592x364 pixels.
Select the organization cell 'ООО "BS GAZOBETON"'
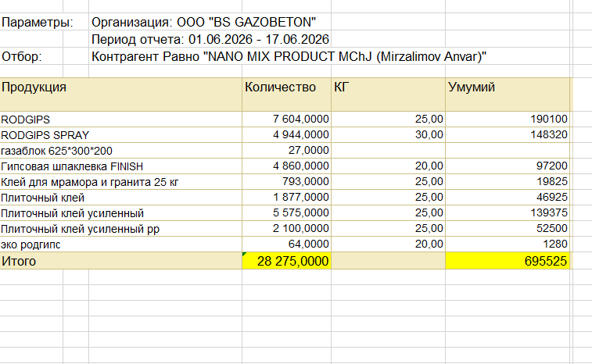point(204,22)
